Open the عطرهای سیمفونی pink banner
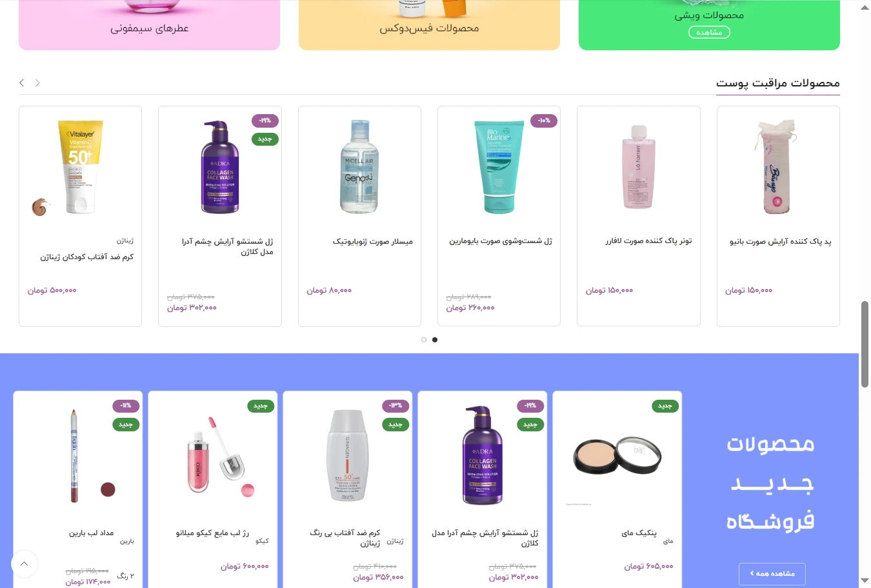Screen dimensions: 871x588 click(x=149, y=25)
